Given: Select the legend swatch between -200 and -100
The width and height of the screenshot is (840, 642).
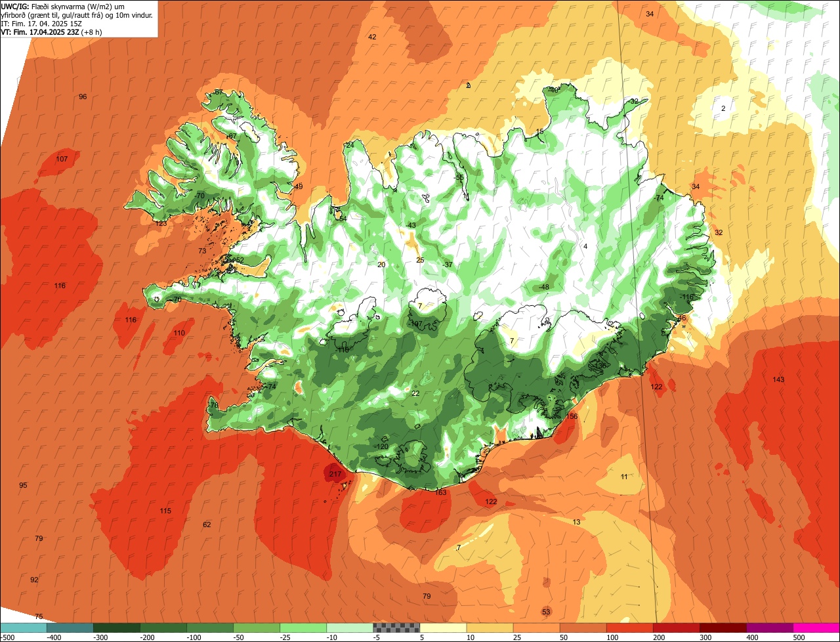Looking at the screenshot, I should pos(163,628).
